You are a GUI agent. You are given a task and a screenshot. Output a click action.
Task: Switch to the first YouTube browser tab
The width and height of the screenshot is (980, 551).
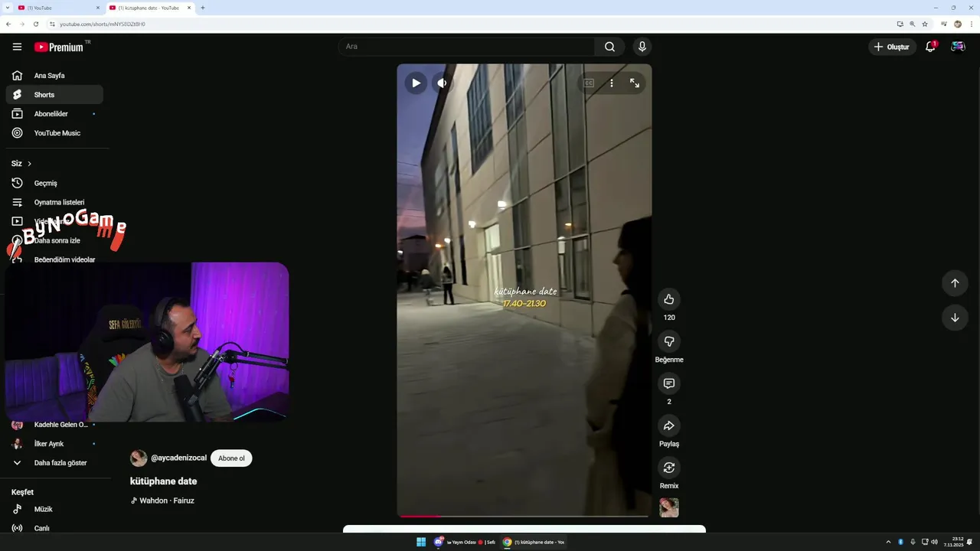[59, 8]
